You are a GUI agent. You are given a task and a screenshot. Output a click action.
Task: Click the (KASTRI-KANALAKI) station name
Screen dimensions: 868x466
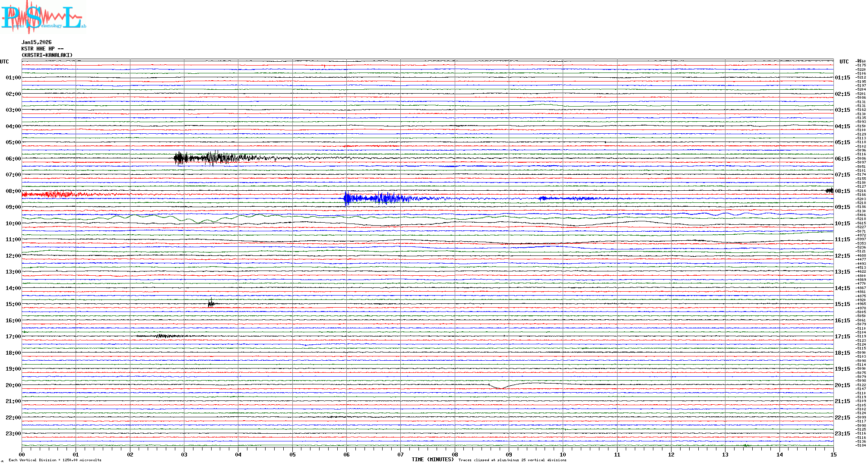(47, 55)
